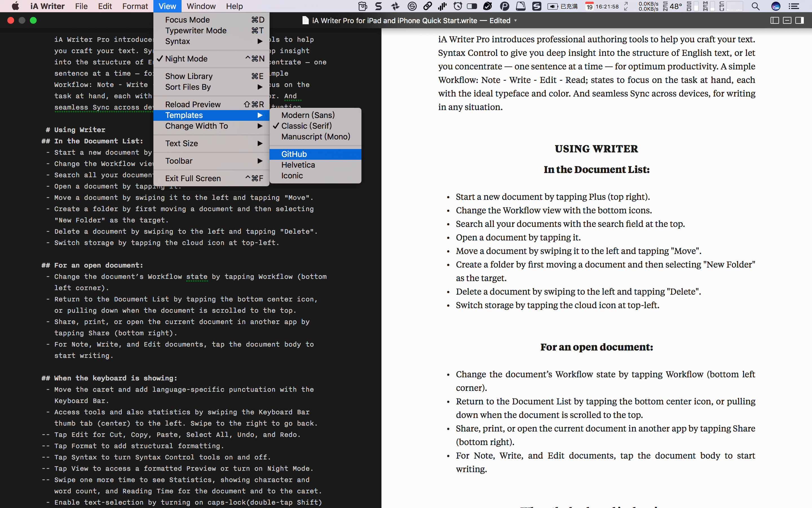Expand the Toolbar submenu

[211, 161]
